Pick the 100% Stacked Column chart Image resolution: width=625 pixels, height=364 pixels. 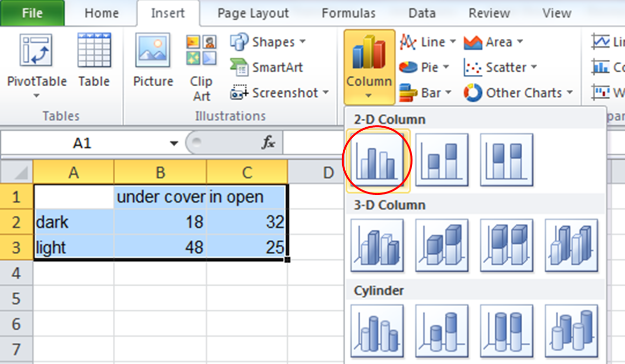click(x=506, y=160)
